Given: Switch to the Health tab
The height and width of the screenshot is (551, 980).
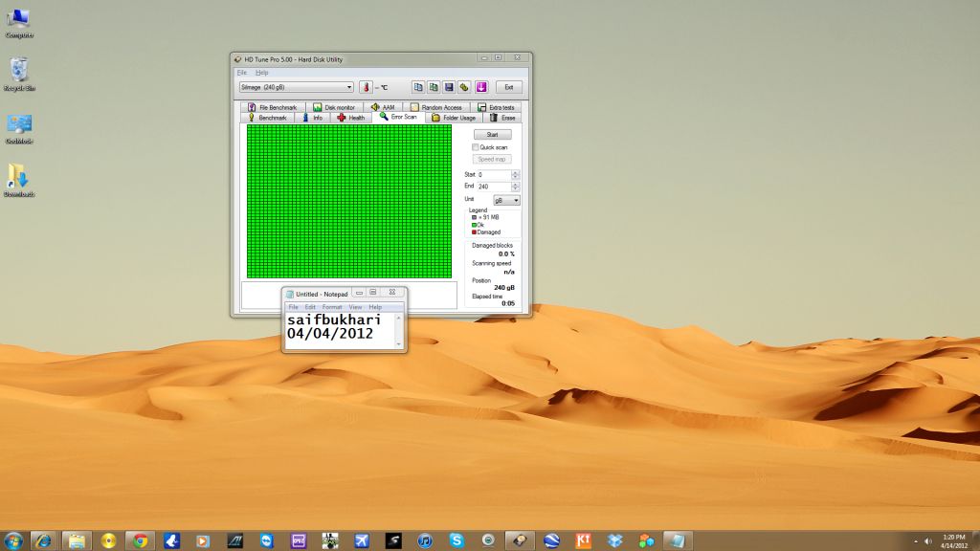Looking at the screenshot, I should (351, 118).
